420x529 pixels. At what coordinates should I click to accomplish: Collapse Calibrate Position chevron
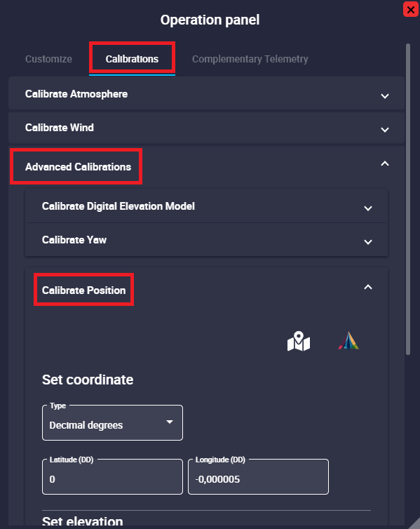click(367, 287)
